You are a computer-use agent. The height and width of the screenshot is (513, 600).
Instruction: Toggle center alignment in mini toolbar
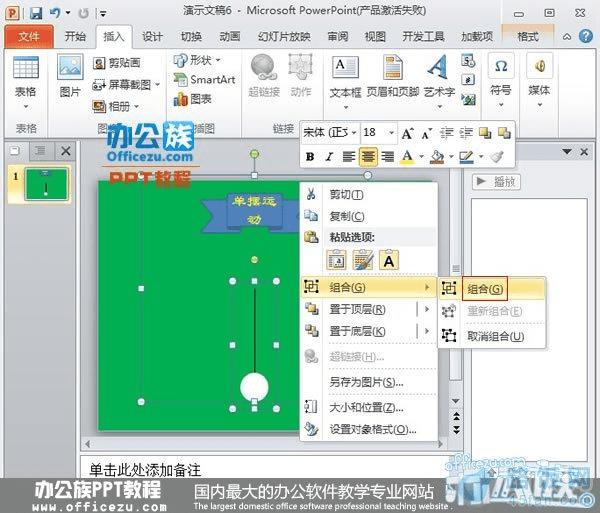(368, 157)
